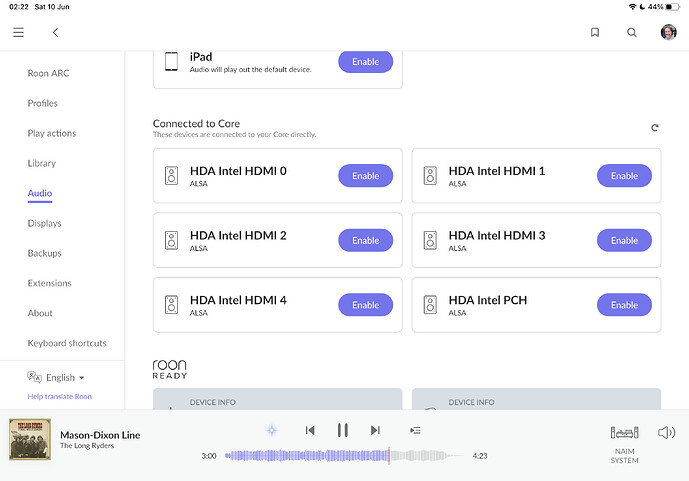Open the hamburger navigation menu
689x481 pixels.
point(18,32)
